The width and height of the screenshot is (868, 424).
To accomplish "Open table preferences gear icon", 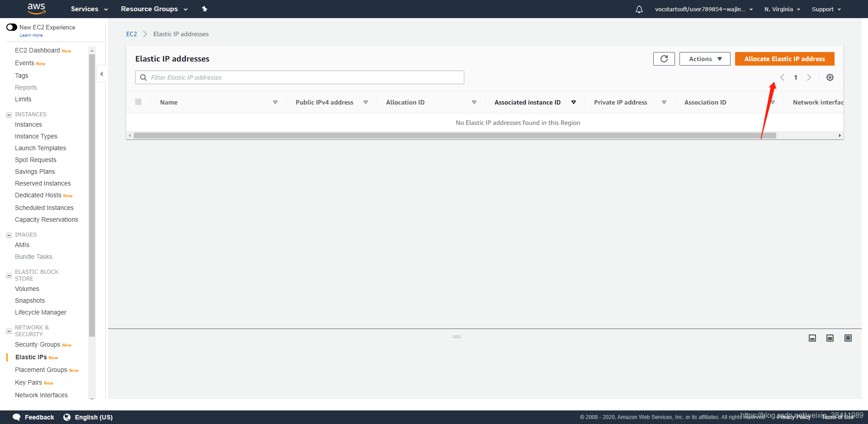I will [x=830, y=77].
